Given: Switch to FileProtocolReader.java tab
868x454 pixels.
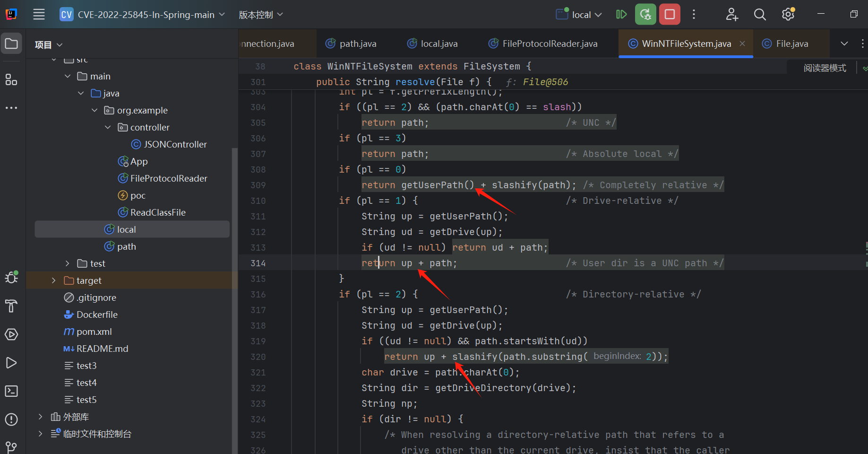Looking at the screenshot, I should pyautogui.click(x=543, y=44).
